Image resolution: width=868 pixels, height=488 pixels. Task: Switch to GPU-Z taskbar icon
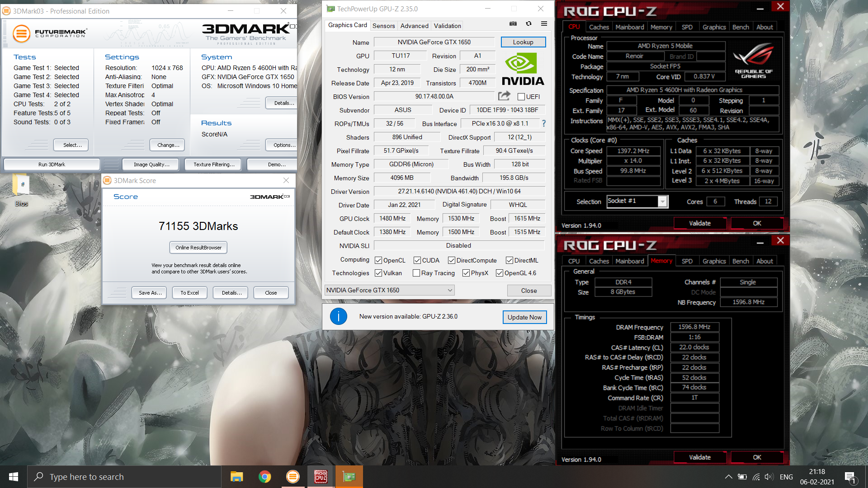349,477
